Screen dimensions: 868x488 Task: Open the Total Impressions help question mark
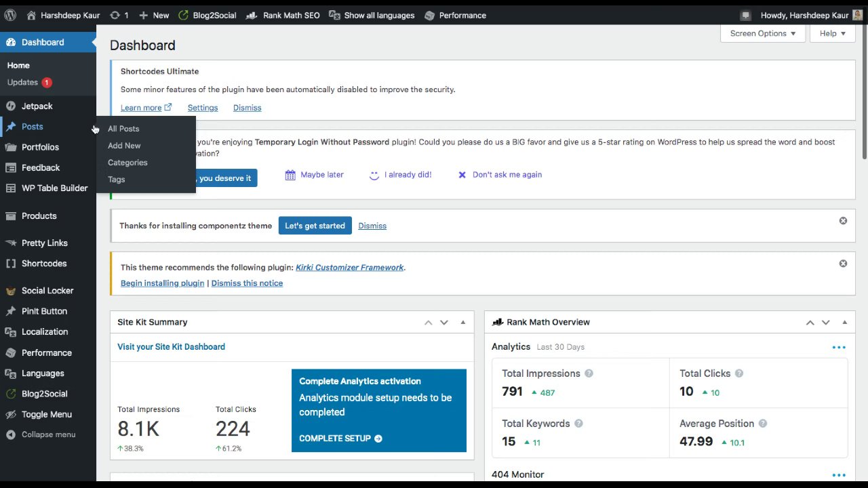[x=589, y=373]
